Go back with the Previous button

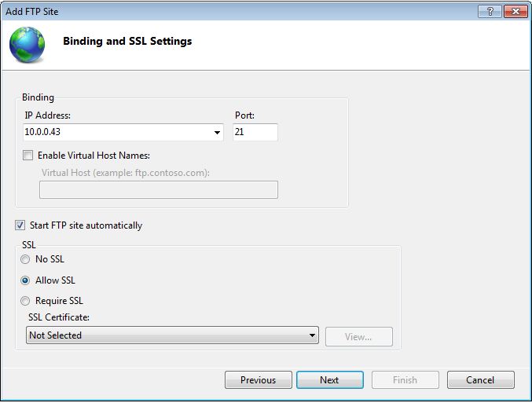point(259,379)
